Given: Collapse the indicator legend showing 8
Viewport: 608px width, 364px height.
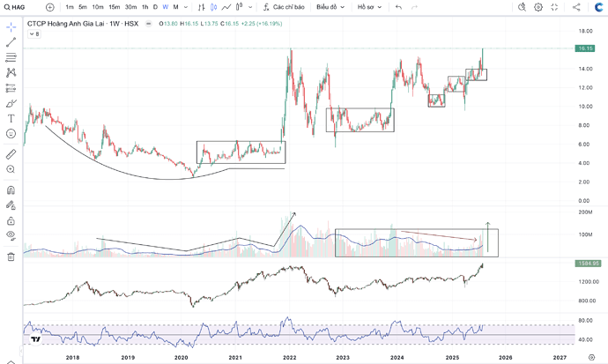Looking at the screenshot, I should tap(34, 34).
